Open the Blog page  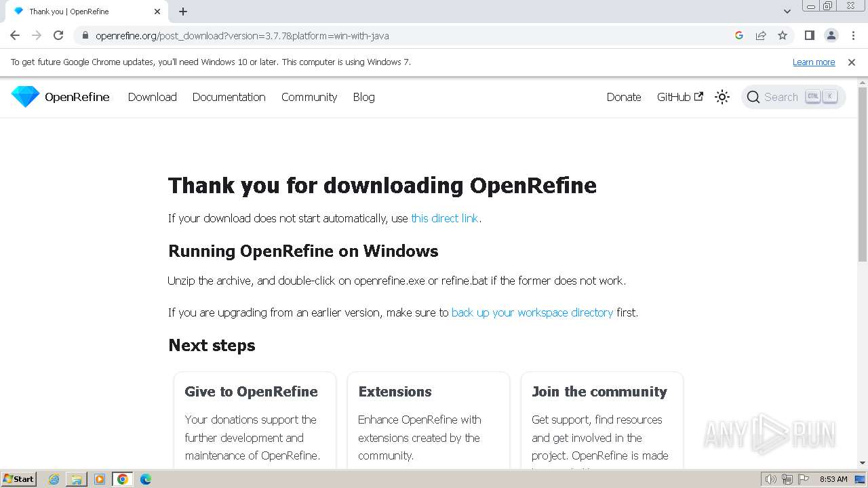click(364, 97)
